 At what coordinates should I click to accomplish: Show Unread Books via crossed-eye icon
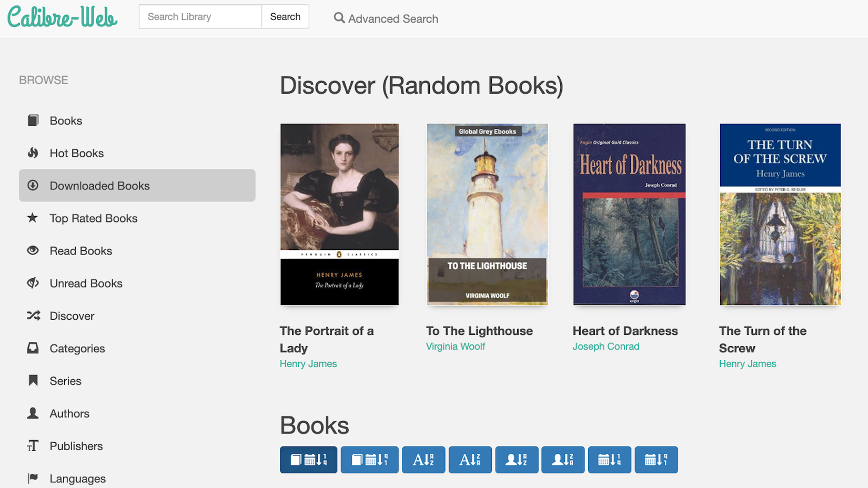[x=33, y=283]
